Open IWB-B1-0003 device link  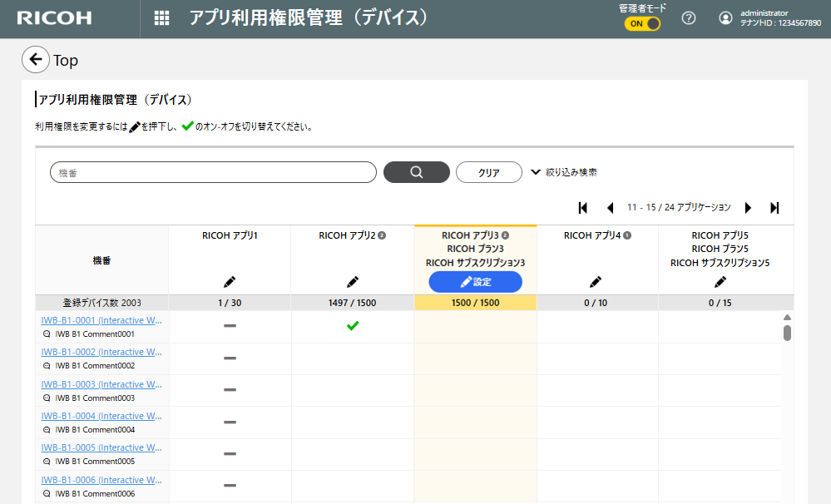click(x=101, y=384)
